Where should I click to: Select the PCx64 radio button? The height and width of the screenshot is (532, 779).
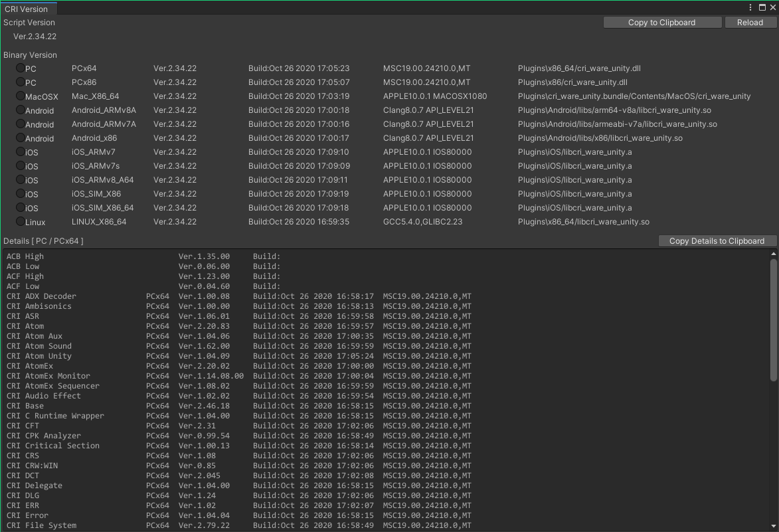(21, 68)
